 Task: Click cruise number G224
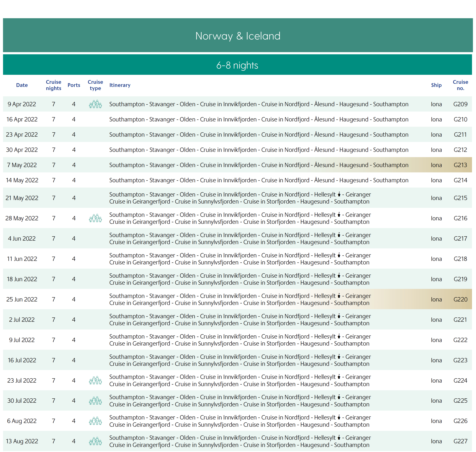coord(460,380)
